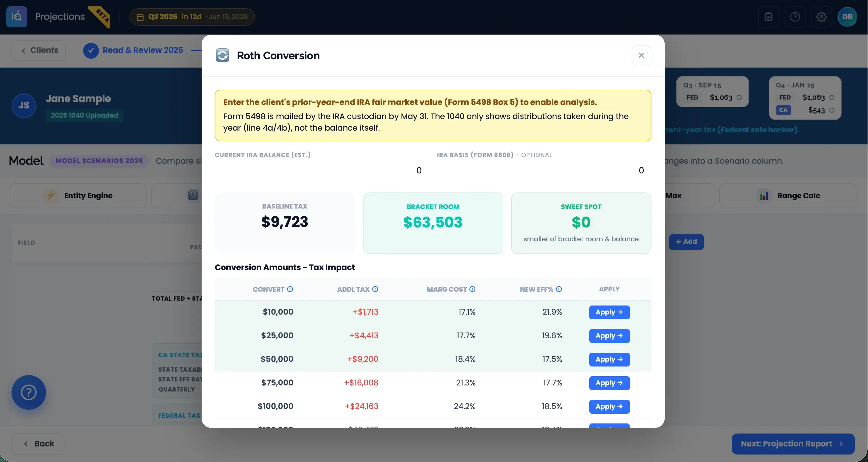Click the IRA Basis Form 8606 input
Image resolution: width=868 pixels, height=462 pixels.
coord(544,170)
